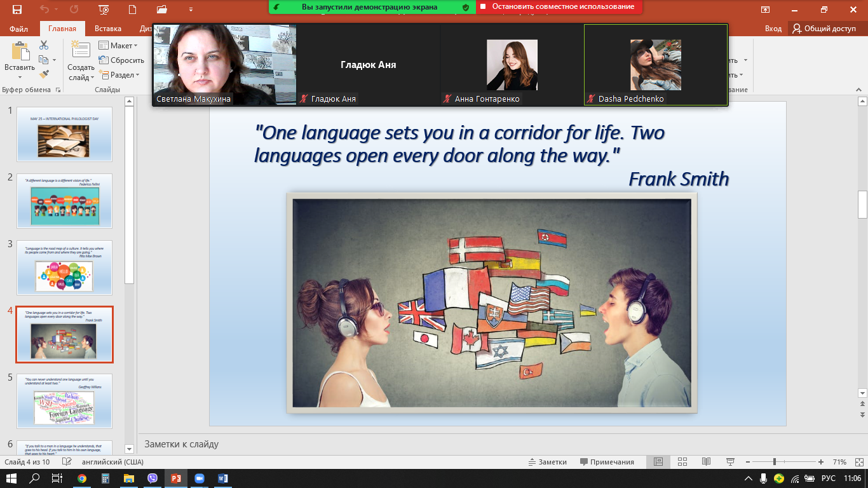Open a file using the folder icon
The image size is (868, 488).
tap(162, 10)
